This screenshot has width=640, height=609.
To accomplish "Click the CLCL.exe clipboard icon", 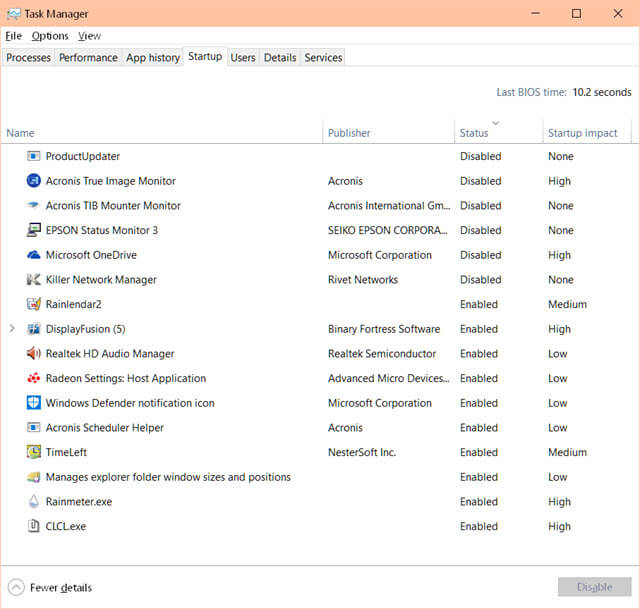I will coord(33,526).
